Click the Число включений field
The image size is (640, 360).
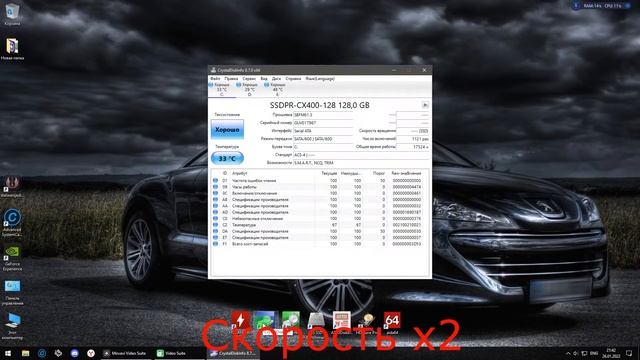tap(413, 139)
